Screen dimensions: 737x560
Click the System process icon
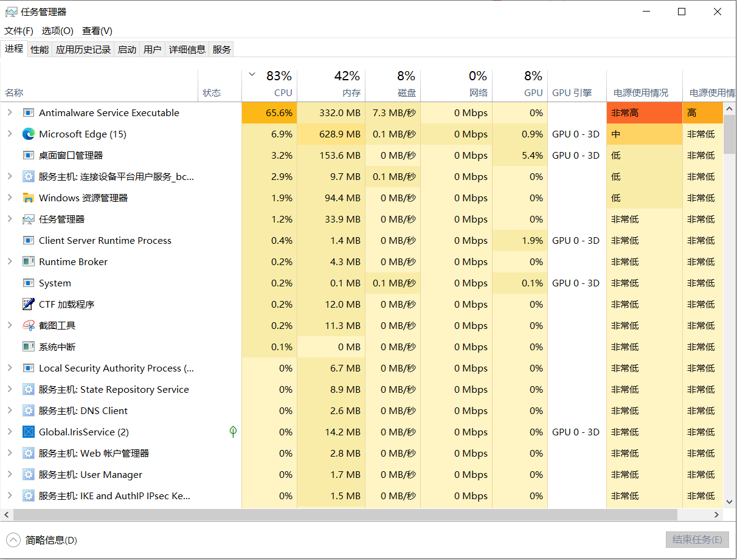point(28,283)
